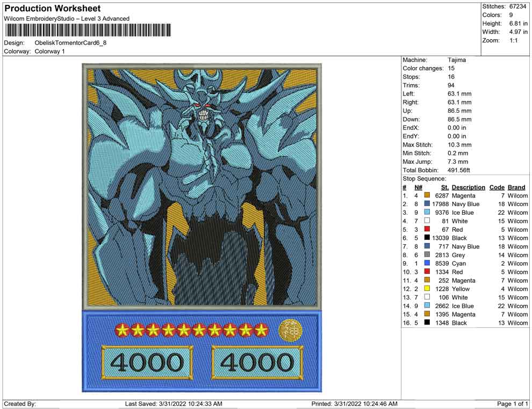Select the stitches total 67234
This screenshot has height=409, width=532.
point(517,6)
